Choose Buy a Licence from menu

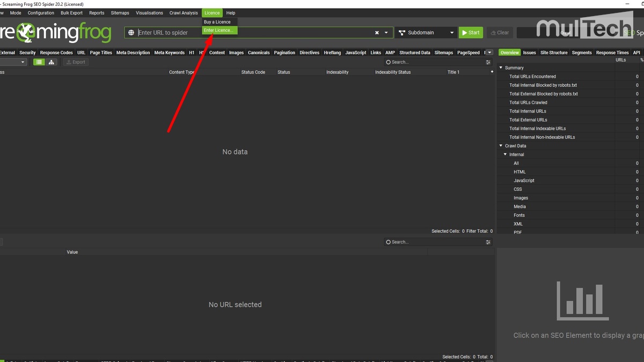coord(217,22)
